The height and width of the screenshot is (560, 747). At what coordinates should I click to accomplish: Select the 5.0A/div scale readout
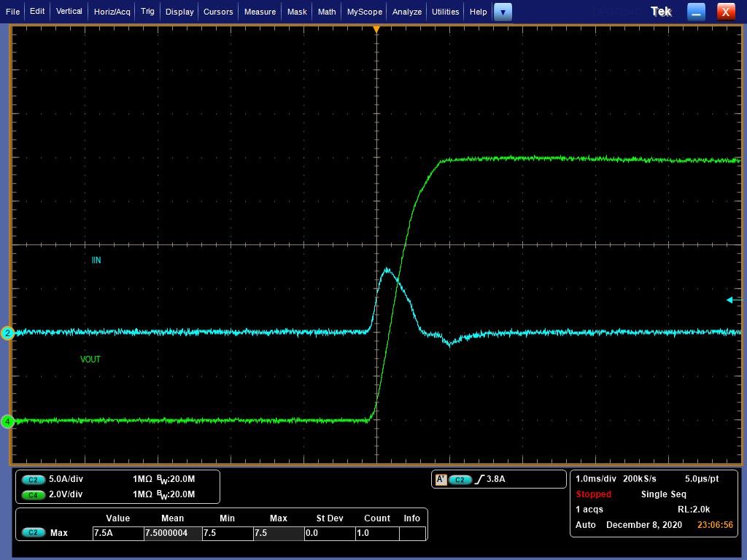point(66,479)
